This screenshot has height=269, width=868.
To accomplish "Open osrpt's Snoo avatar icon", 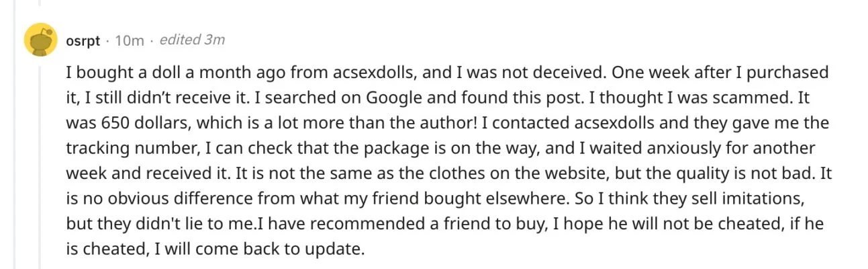I will point(40,40).
